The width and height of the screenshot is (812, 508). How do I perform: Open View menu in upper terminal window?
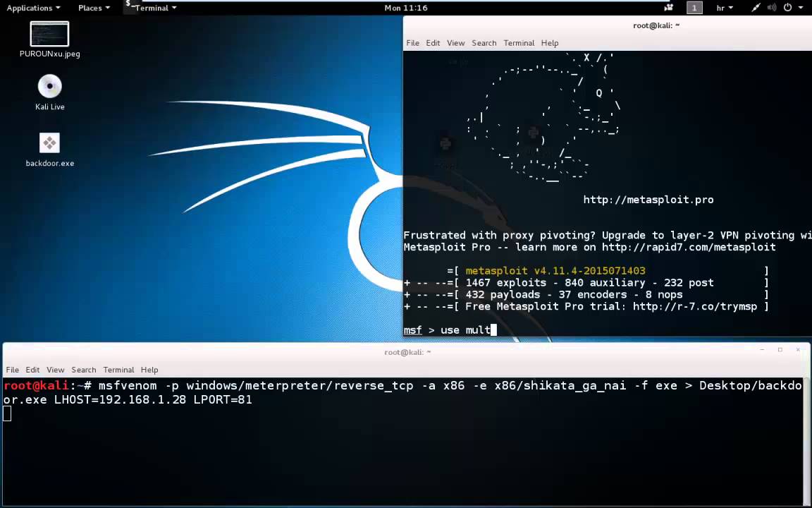tap(456, 43)
